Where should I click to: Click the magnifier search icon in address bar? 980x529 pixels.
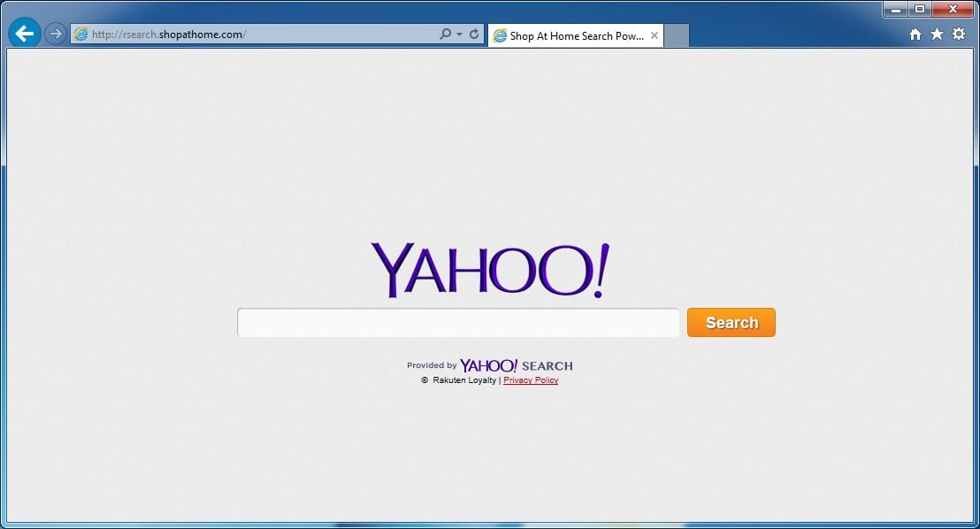[x=445, y=34]
